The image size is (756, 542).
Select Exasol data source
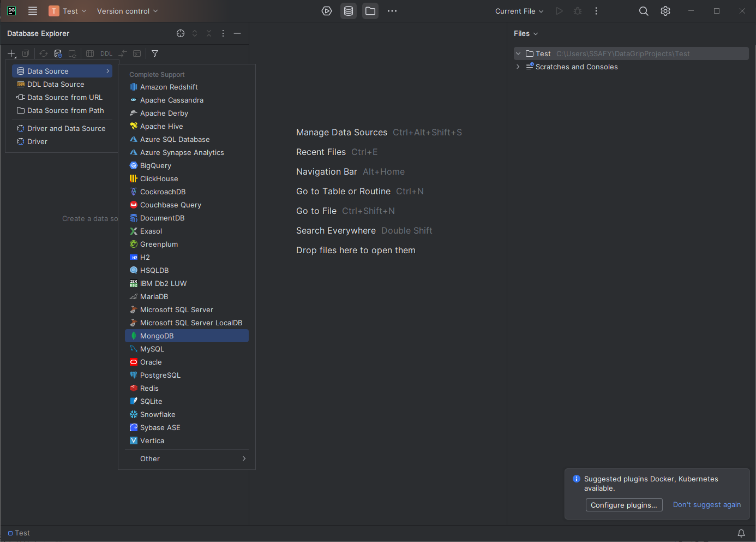pos(187,231)
